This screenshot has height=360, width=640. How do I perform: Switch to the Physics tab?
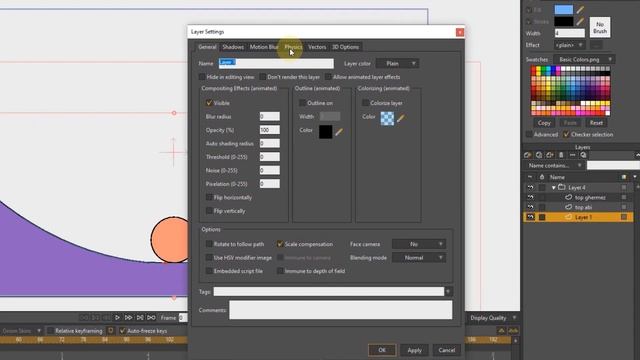(293, 47)
